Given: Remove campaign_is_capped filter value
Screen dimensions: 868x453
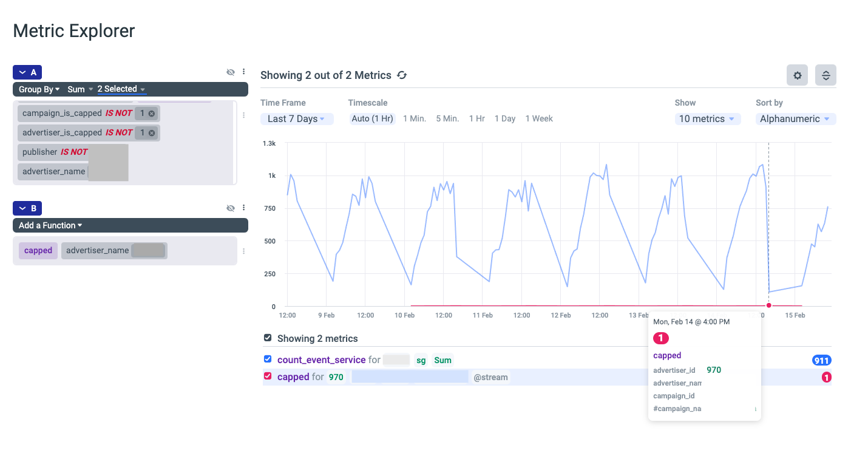Looking at the screenshot, I should (x=151, y=114).
